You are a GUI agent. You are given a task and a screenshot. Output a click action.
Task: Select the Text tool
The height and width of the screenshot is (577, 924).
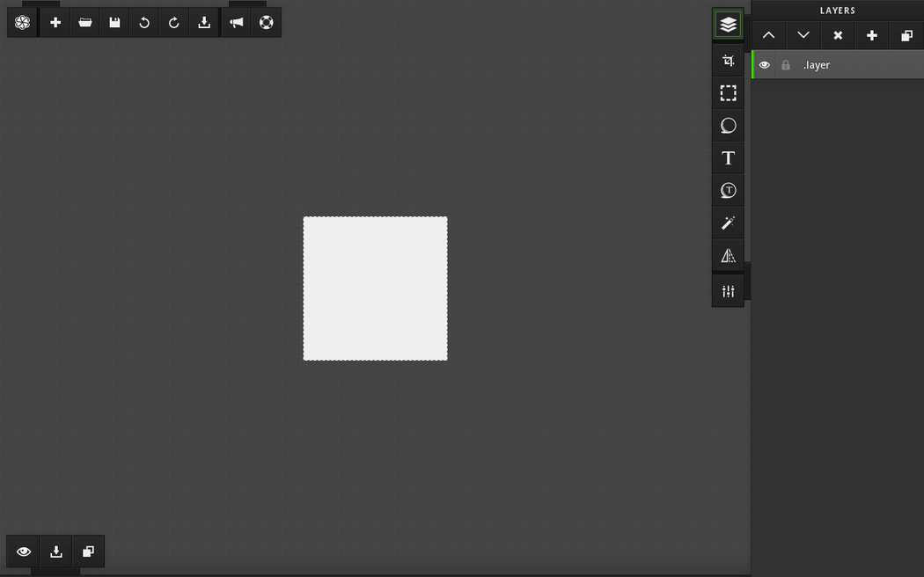click(x=728, y=158)
